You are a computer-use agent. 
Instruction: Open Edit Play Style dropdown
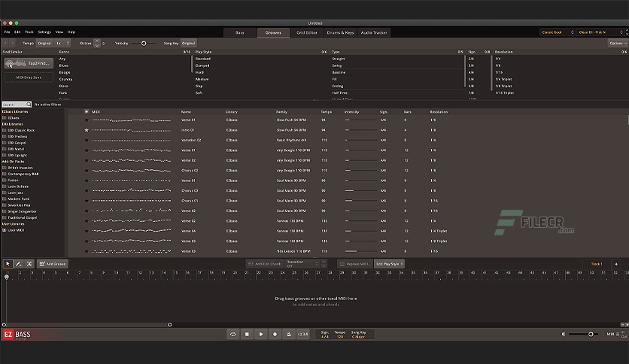(x=389, y=264)
